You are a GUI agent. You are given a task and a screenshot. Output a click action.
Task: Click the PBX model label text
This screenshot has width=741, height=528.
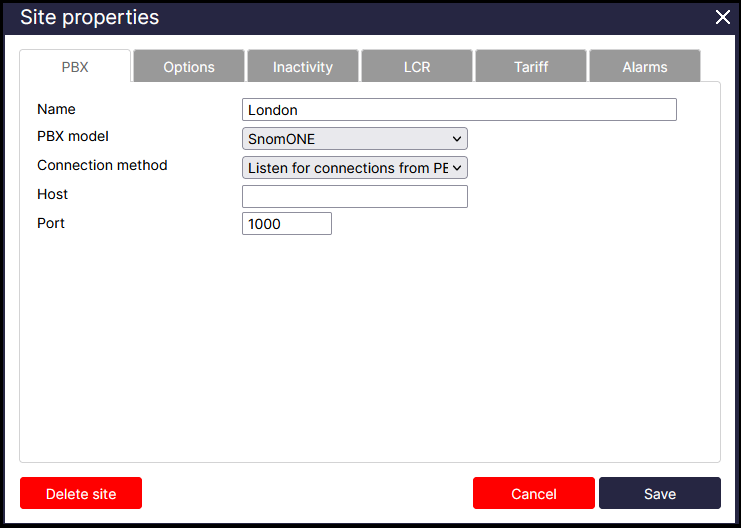(x=73, y=136)
